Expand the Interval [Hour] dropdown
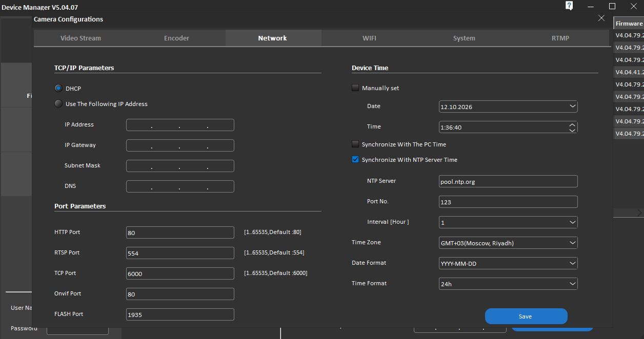The image size is (644, 339). tap(572, 222)
